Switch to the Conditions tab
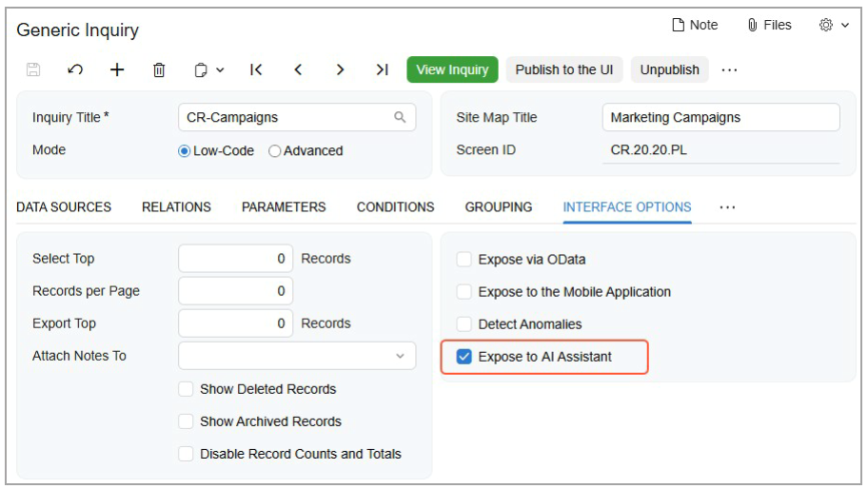The height and width of the screenshot is (489, 868). [395, 207]
